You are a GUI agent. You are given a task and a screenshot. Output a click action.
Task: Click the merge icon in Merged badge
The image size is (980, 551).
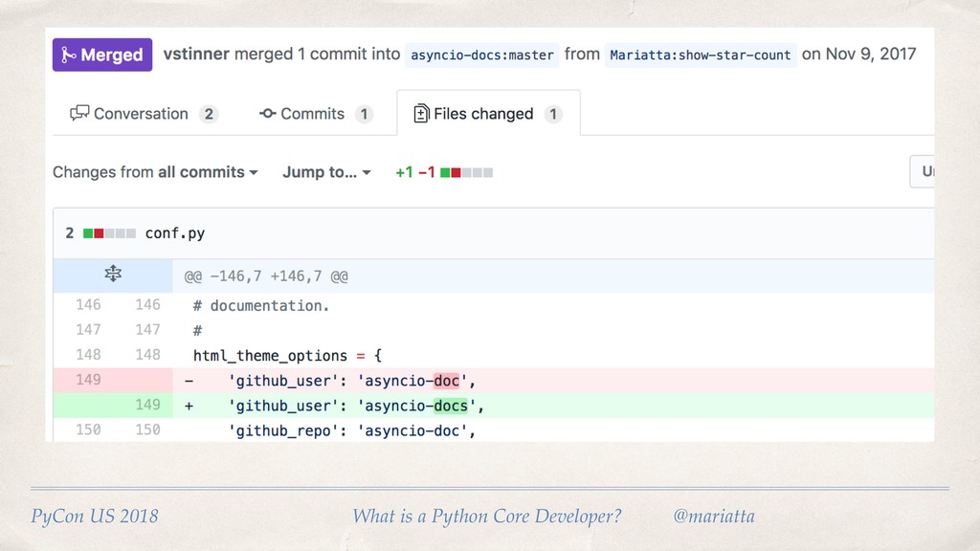point(69,55)
